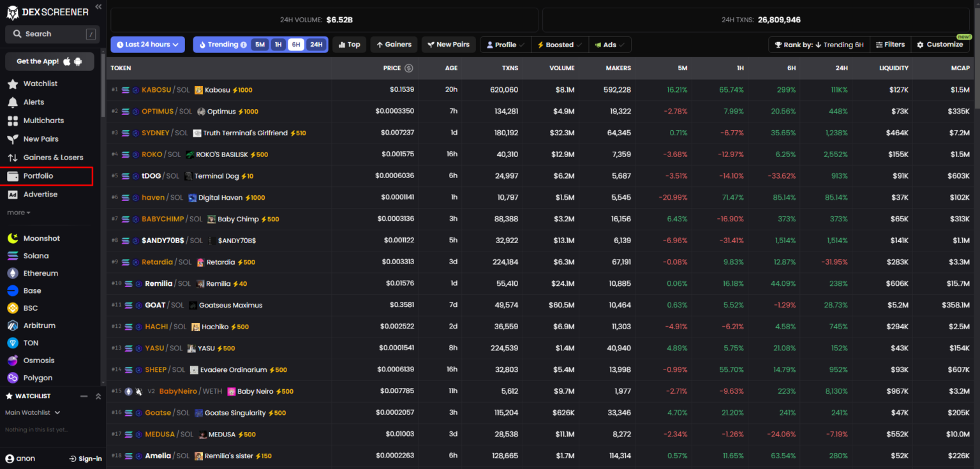Open the Rank by Trending 6H dropdown
The width and height of the screenshot is (980, 469).
click(819, 45)
